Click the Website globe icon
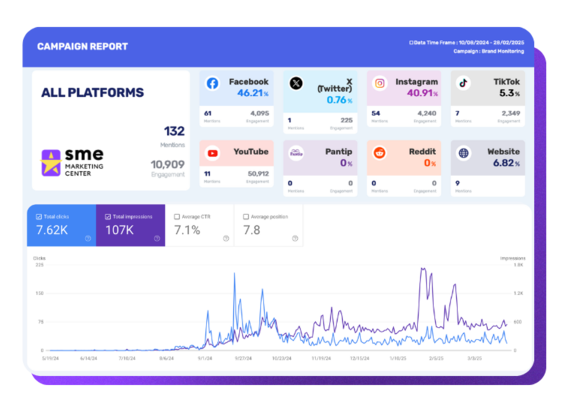The image size is (562, 409). [463, 153]
